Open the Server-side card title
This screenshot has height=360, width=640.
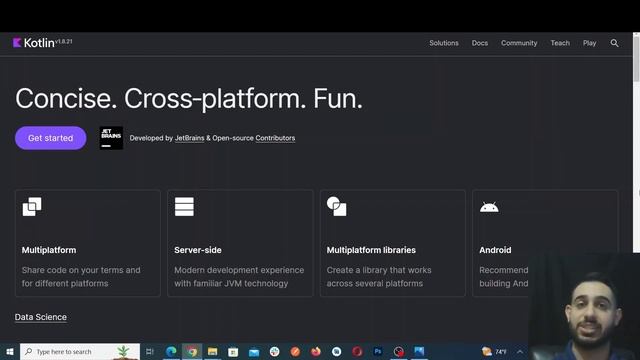point(198,250)
